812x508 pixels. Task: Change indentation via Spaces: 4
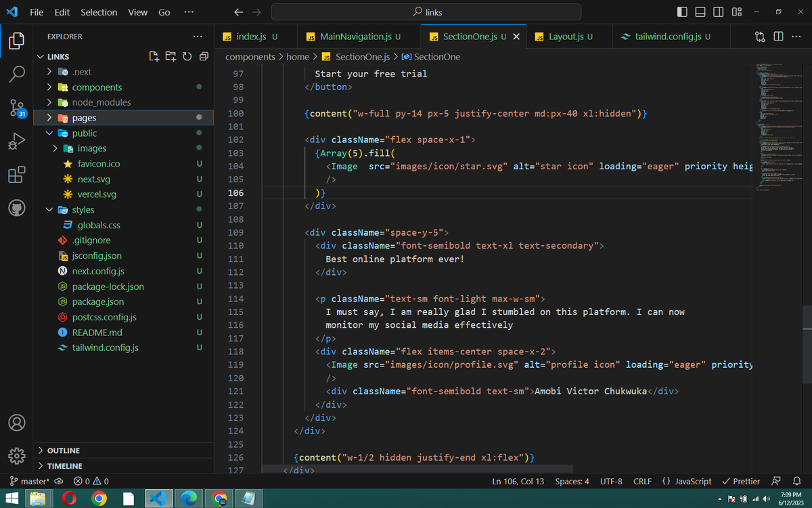point(572,481)
